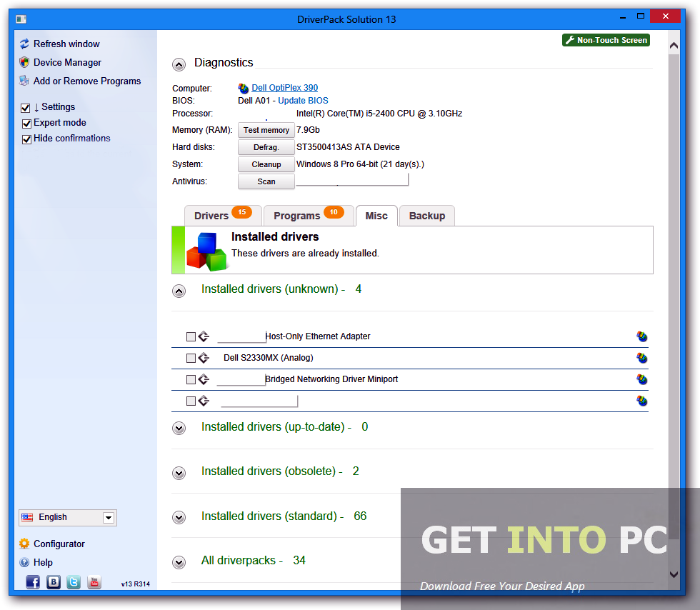
Task: Uncheck Expert mode
Action: 26,124
